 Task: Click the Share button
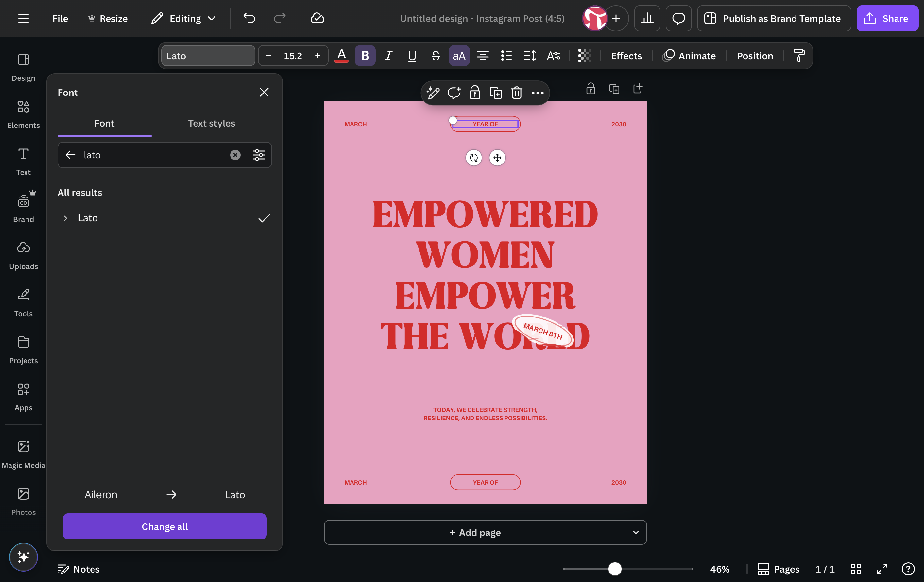pyautogui.click(x=887, y=18)
